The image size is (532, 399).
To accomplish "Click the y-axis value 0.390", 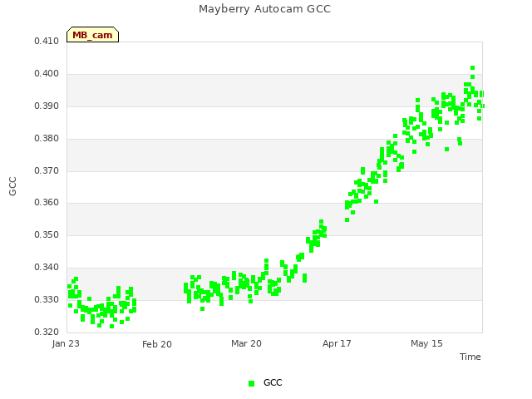I will [47, 106].
